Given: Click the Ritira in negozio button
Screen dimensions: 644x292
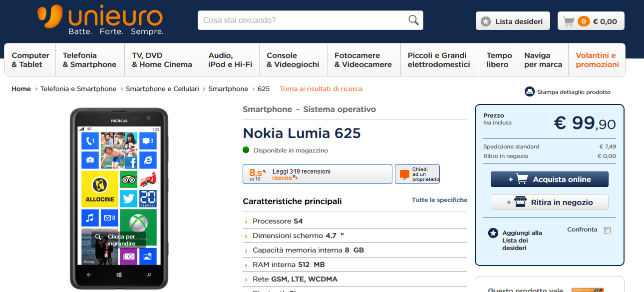Looking at the screenshot, I should 550,202.
